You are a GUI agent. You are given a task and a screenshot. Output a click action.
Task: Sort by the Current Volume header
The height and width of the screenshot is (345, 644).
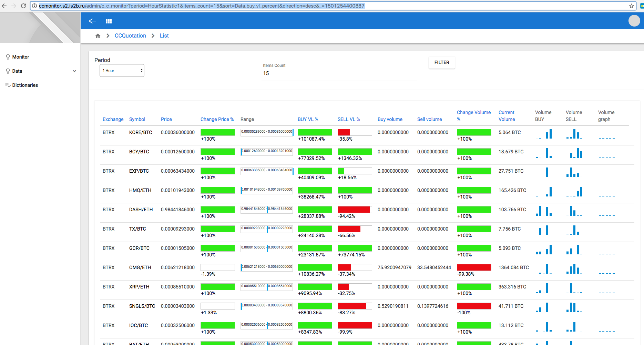point(507,116)
